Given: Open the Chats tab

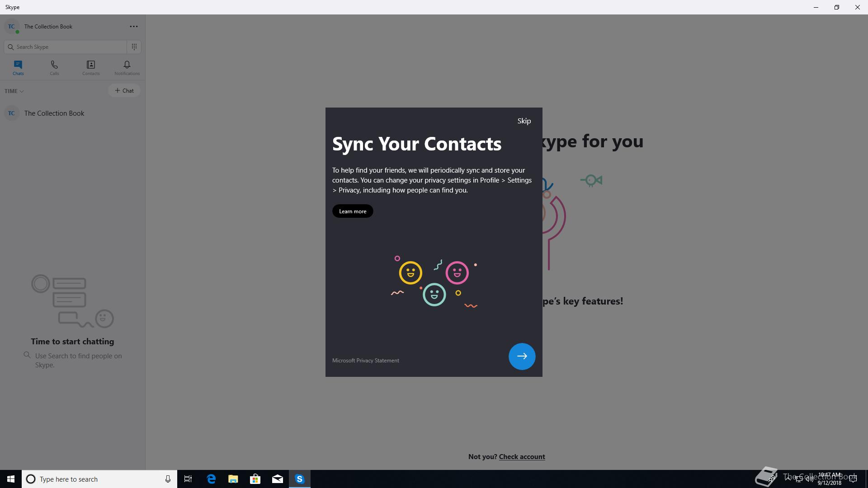Looking at the screenshot, I should click(18, 68).
